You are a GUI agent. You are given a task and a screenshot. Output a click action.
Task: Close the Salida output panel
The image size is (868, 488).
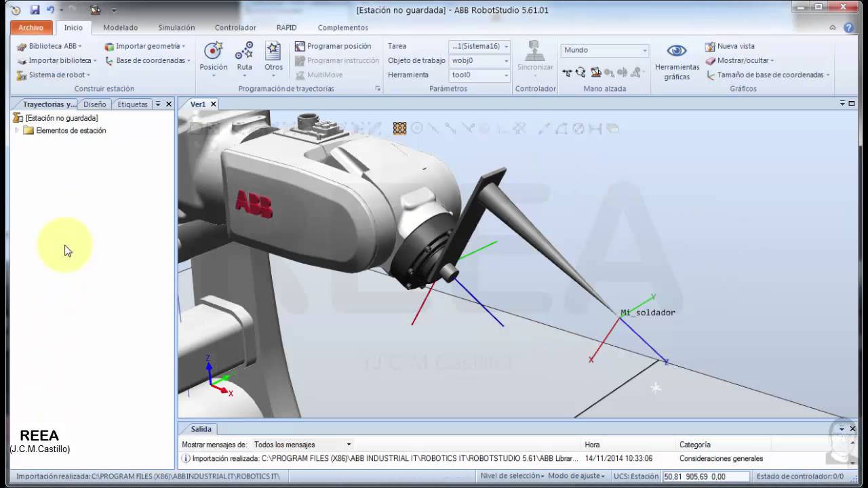pyautogui.click(x=852, y=429)
